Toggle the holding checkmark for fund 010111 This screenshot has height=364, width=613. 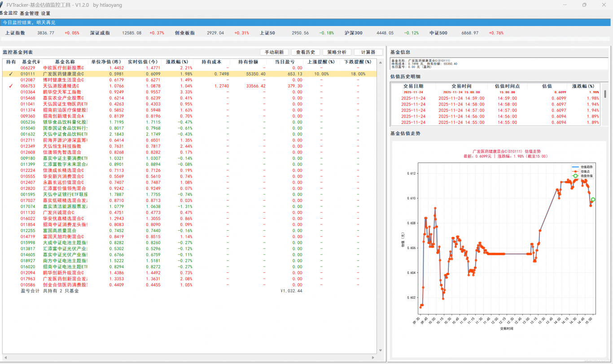click(x=11, y=74)
